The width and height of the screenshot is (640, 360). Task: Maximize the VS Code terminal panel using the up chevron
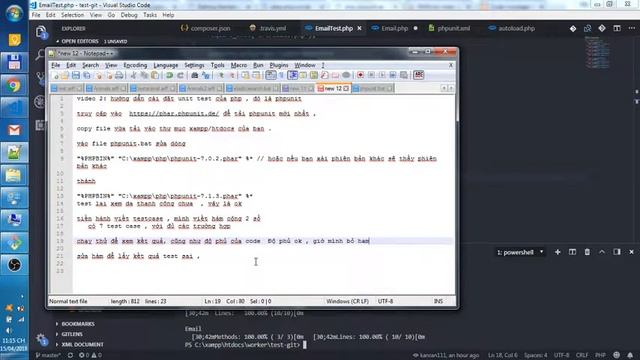click(x=602, y=252)
